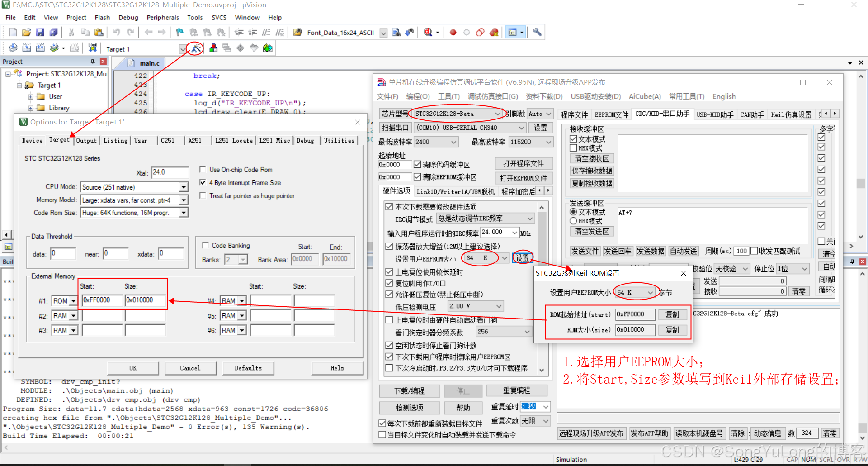Click the Defaults button in Options dialog
This screenshot has height=466, width=868.
coord(248,368)
